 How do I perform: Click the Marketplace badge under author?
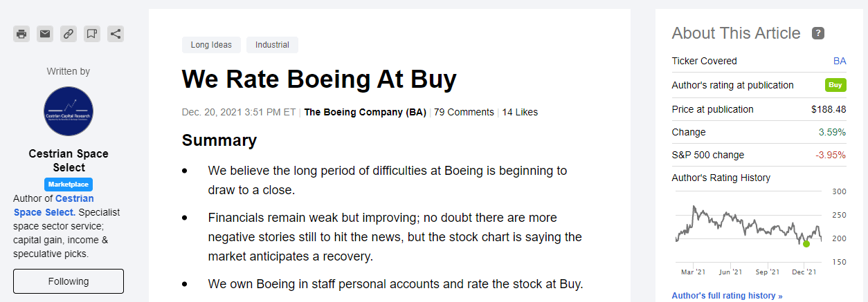tap(69, 185)
